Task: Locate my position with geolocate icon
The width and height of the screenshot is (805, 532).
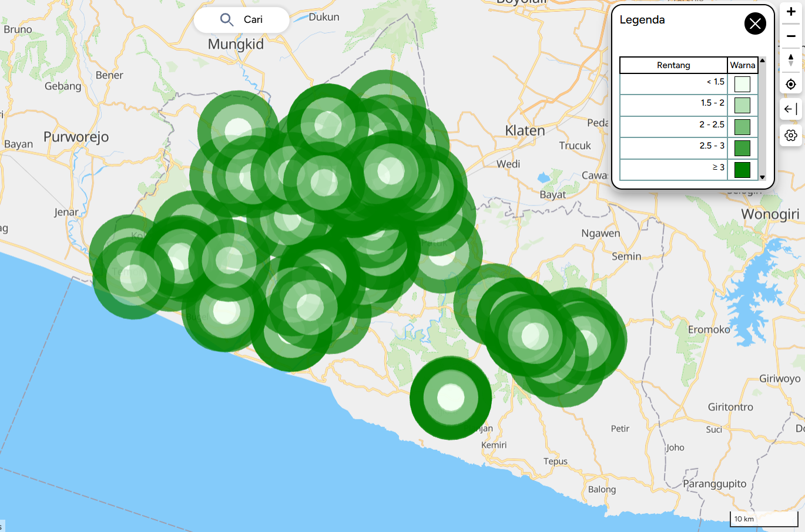Action: pos(791,85)
